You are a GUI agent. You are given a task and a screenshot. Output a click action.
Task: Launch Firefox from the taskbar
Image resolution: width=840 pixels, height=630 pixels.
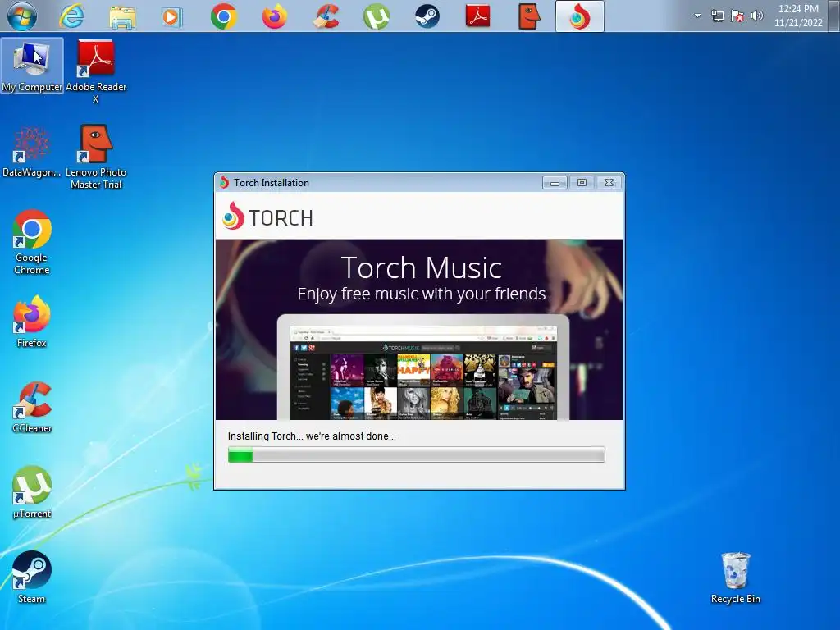click(274, 16)
